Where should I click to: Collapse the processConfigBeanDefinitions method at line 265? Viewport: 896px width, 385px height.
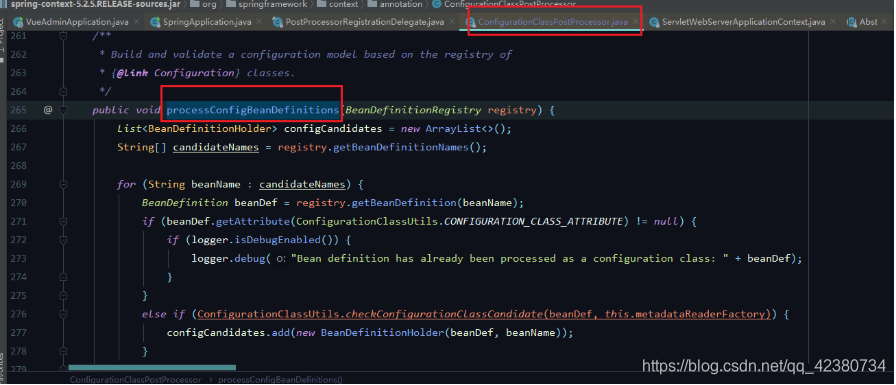click(x=63, y=110)
